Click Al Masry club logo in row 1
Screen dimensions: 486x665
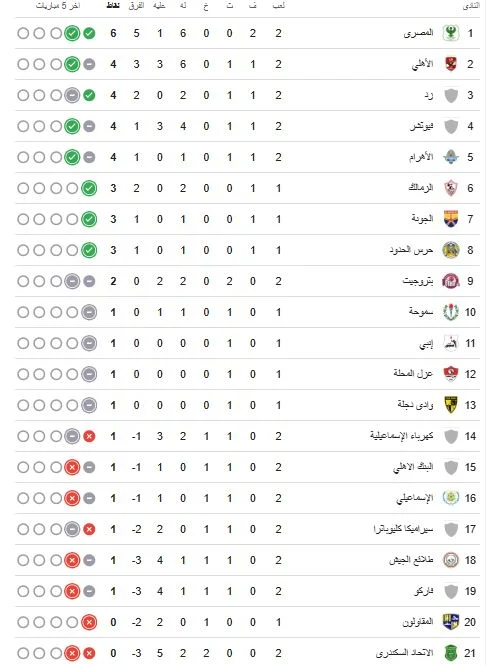click(x=451, y=33)
